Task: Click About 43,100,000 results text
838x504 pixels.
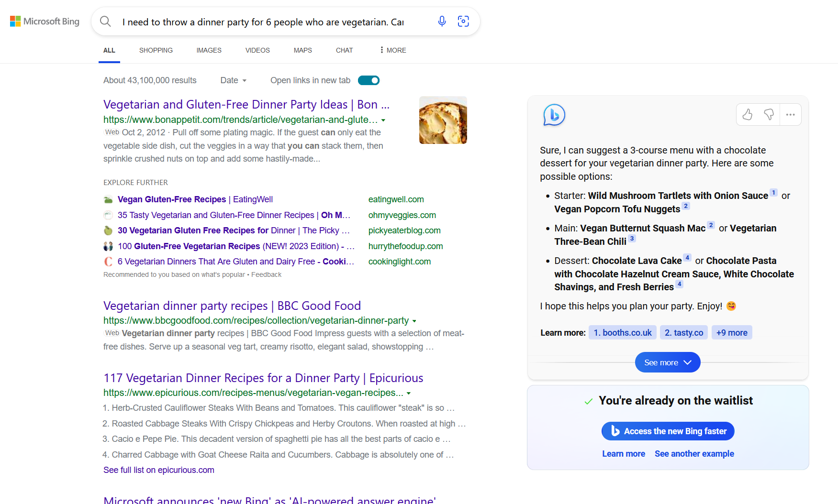Action: (x=150, y=80)
